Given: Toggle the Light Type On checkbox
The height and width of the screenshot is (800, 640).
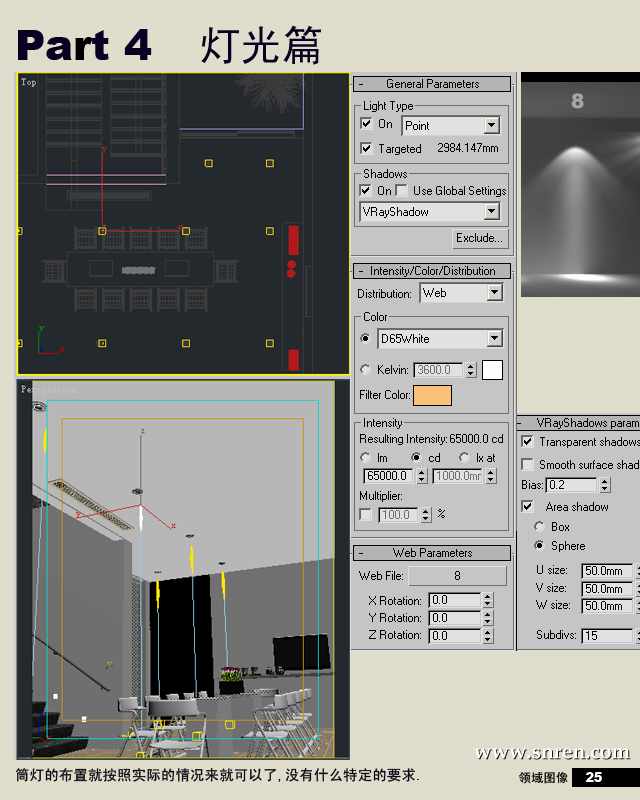Looking at the screenshot, I should (366, 124).
